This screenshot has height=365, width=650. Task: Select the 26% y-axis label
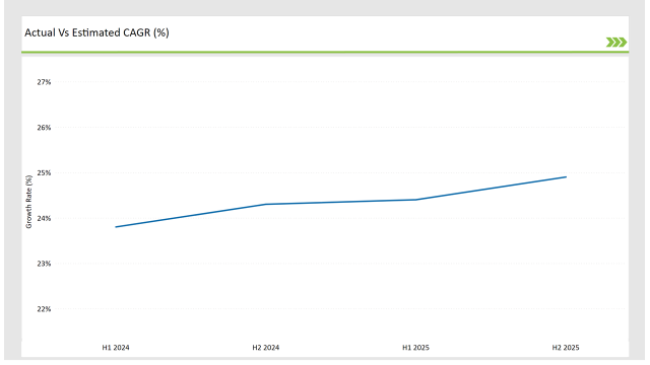pyautogui.click(x=44, y=128)
